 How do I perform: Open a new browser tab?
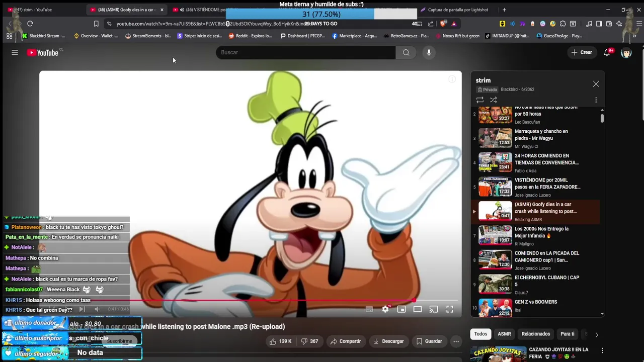coord(504,10)
